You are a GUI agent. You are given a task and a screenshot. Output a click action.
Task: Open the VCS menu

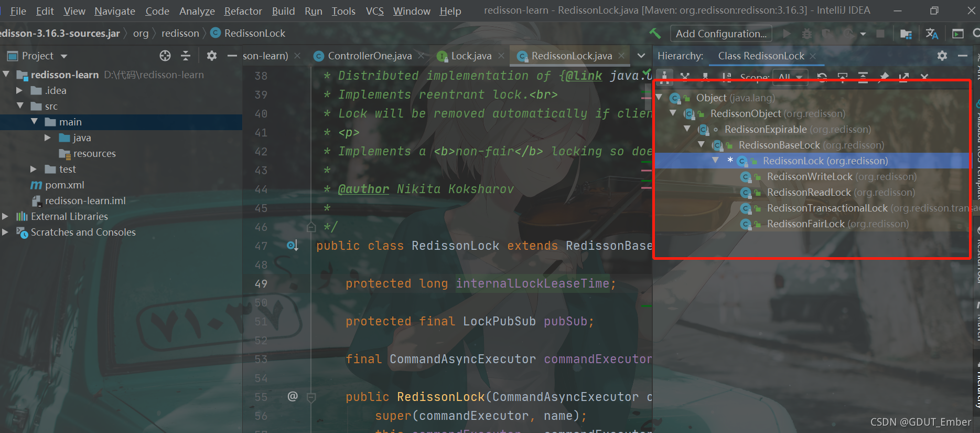point(374,11)
